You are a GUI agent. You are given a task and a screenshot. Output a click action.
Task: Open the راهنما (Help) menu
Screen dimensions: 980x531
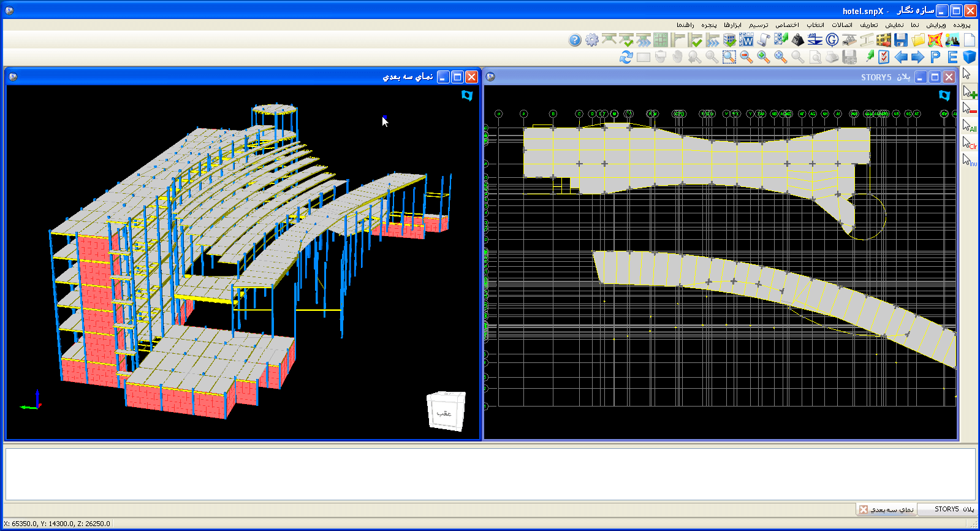point(685,25)
